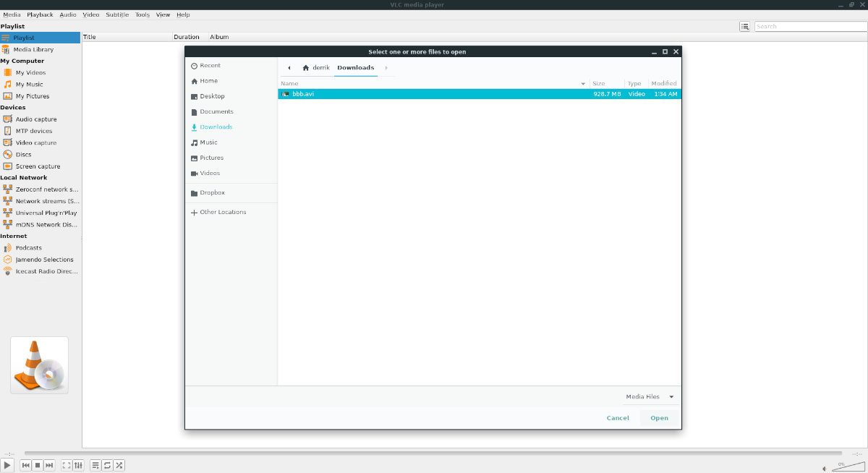
Task: Browse Jamendo Selections
Action: [45, 259]
